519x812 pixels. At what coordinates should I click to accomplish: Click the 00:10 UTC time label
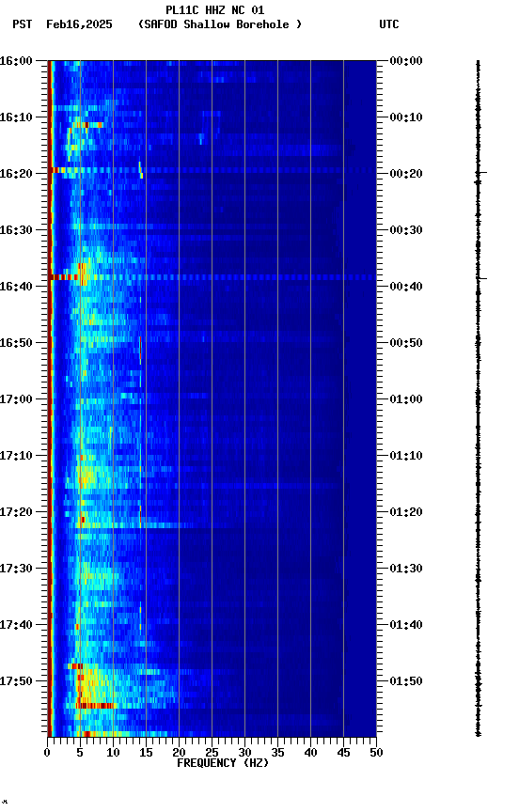406,117
